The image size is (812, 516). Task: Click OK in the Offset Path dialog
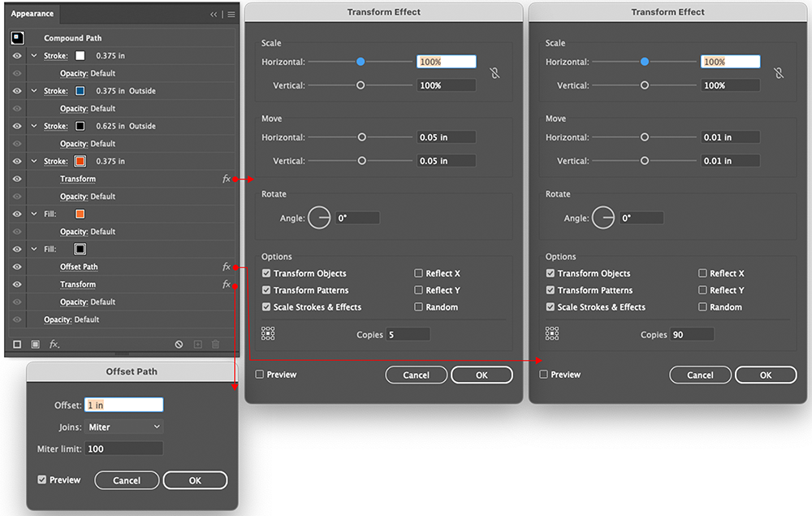click(x=195, y=480)
